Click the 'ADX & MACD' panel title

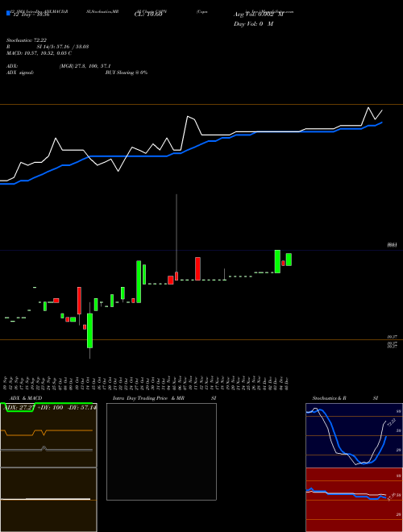(24, 398)
